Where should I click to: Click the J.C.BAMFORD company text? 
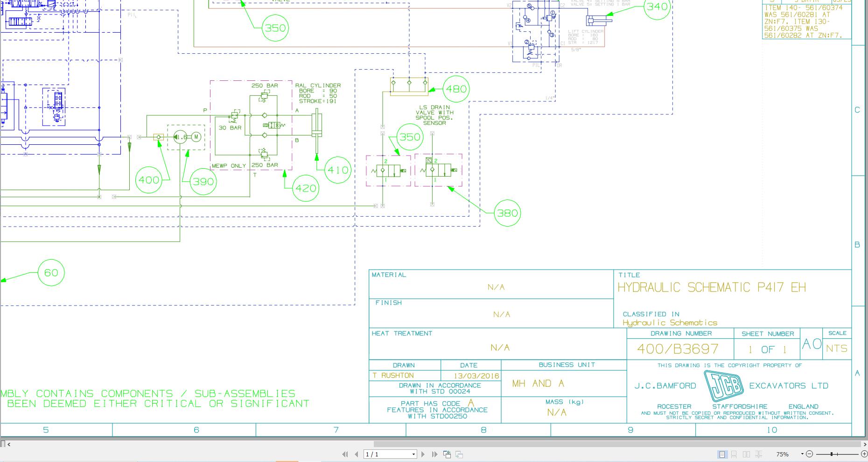point(665,386)
